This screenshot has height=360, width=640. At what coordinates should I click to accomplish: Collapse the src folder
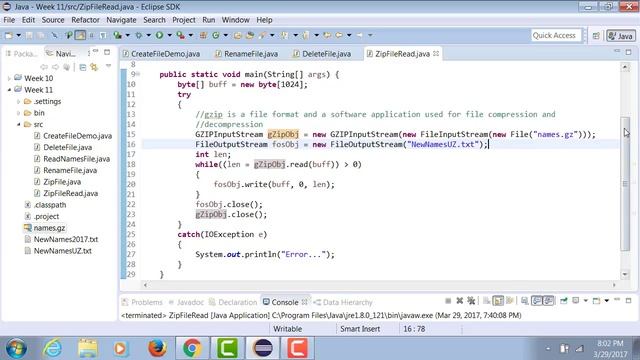(18, 124)
